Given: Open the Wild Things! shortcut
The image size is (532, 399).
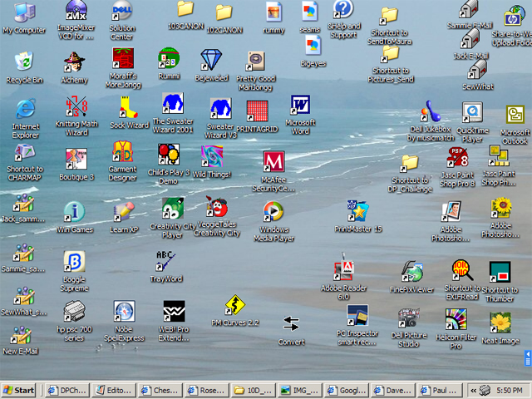Looking at the screenshot, I should pyautogui.click(x=212, y=157).
